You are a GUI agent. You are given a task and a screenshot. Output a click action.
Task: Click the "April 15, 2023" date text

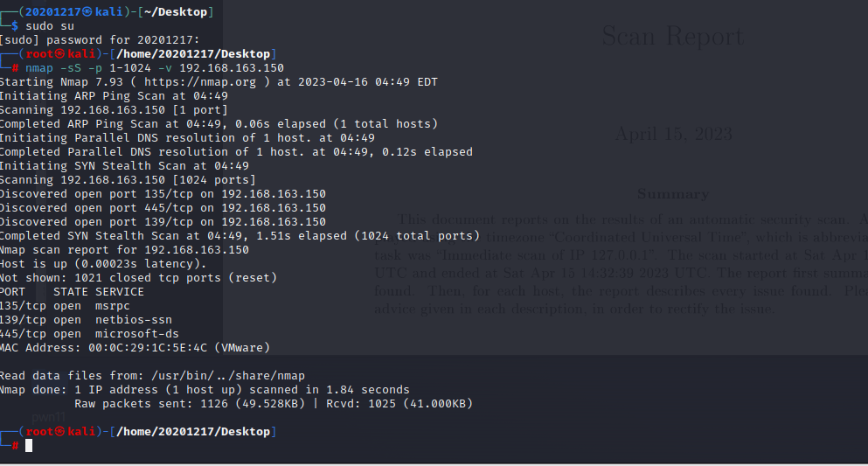[673, 134]
